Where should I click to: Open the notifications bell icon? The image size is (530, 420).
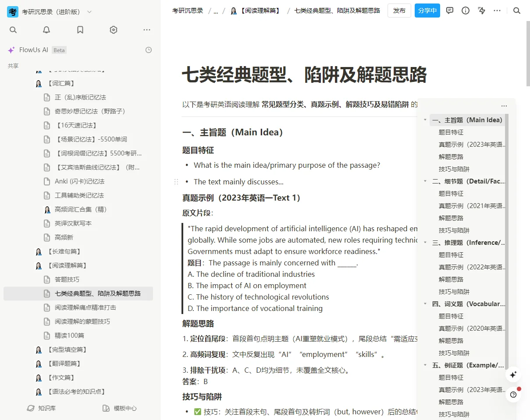[x=46, y=30]
